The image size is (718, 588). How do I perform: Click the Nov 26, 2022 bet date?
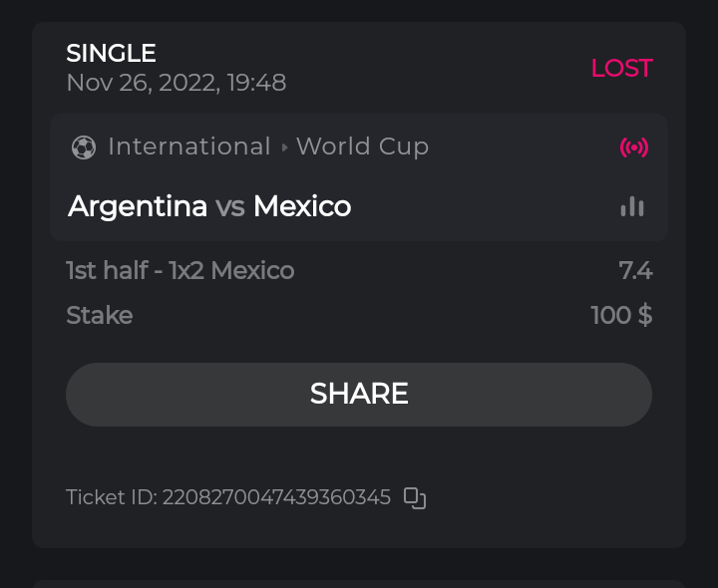coord(176,83)
